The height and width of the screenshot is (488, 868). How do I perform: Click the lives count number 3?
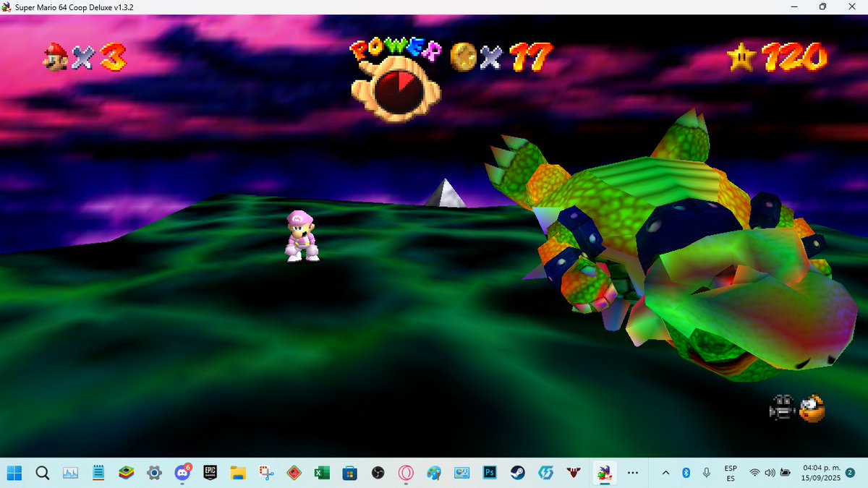pyautogui.click(x=113, y=56)
